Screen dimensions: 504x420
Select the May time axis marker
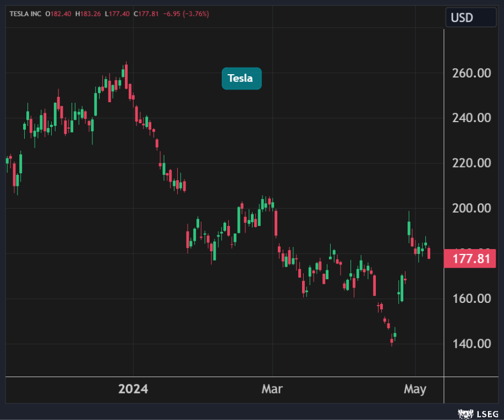(415, 389)
